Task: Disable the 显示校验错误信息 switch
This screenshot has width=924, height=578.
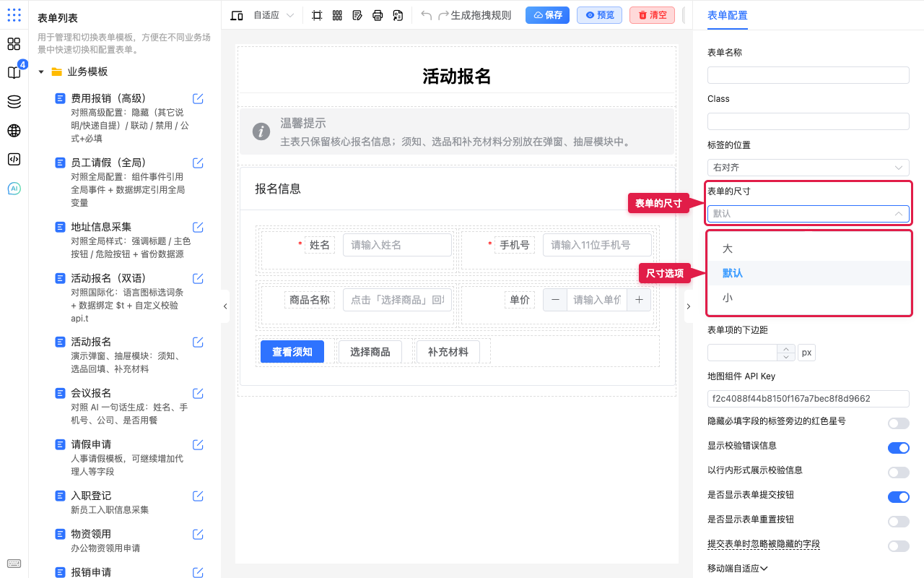Action: point(898,448)
